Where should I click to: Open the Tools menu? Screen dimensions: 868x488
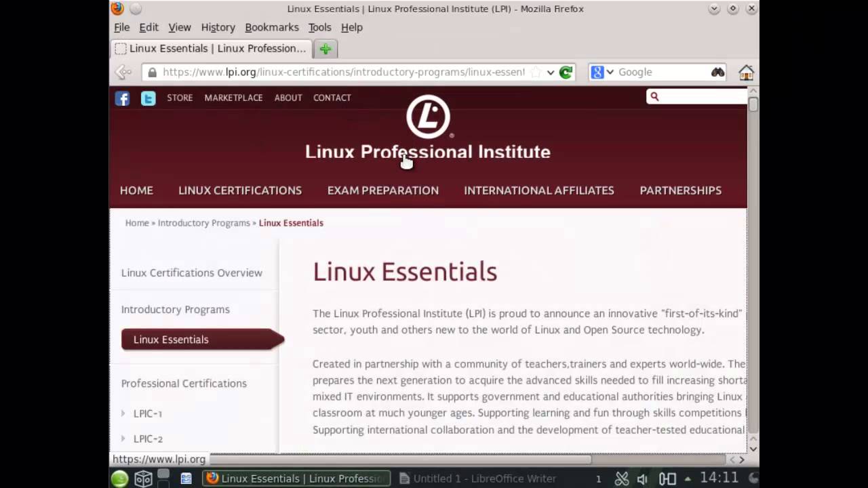point(319,27)
